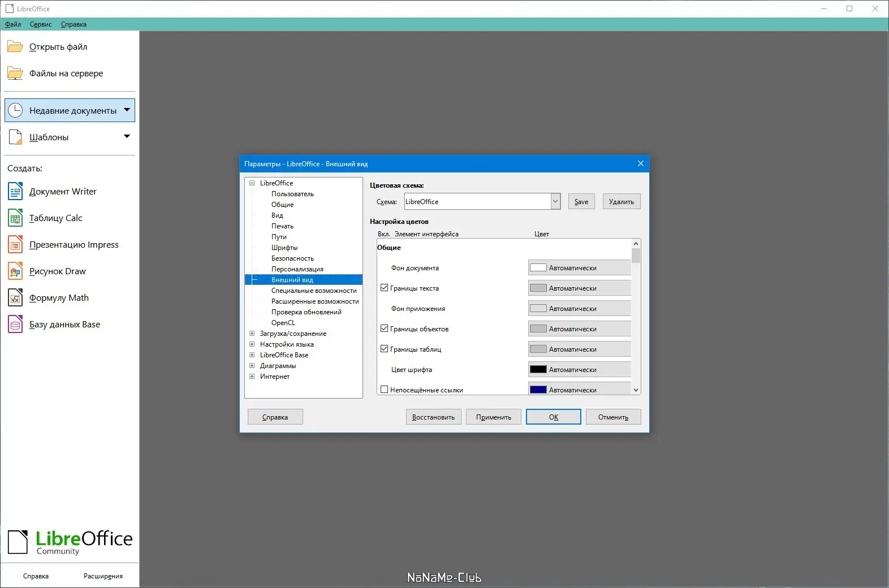Confirm the dialog with OK
This screenshot has width=889, height=588.
coord(554,417)
